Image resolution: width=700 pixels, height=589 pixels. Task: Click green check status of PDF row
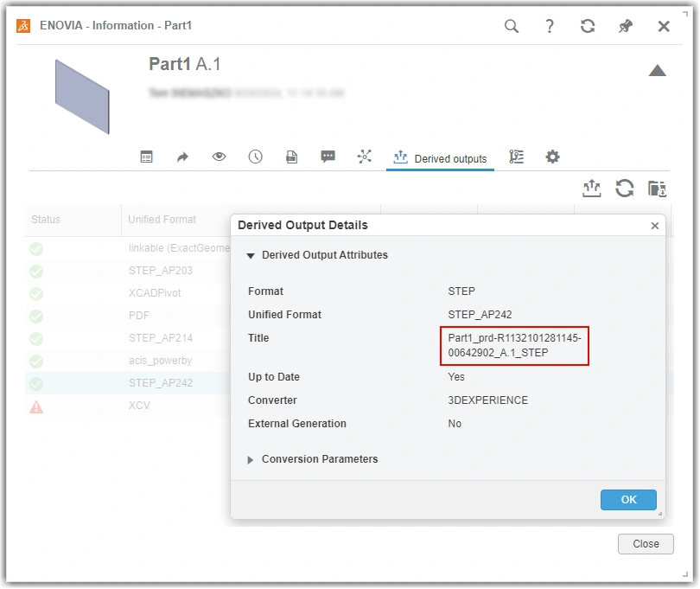click(36, 317)
